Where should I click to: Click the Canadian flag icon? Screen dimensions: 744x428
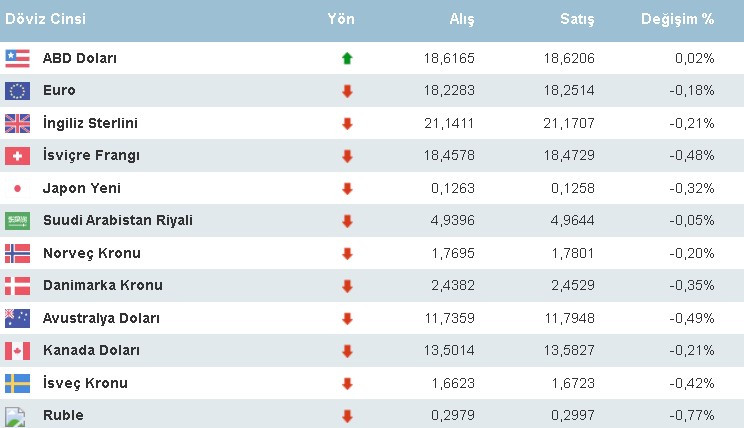click(17, 351)
